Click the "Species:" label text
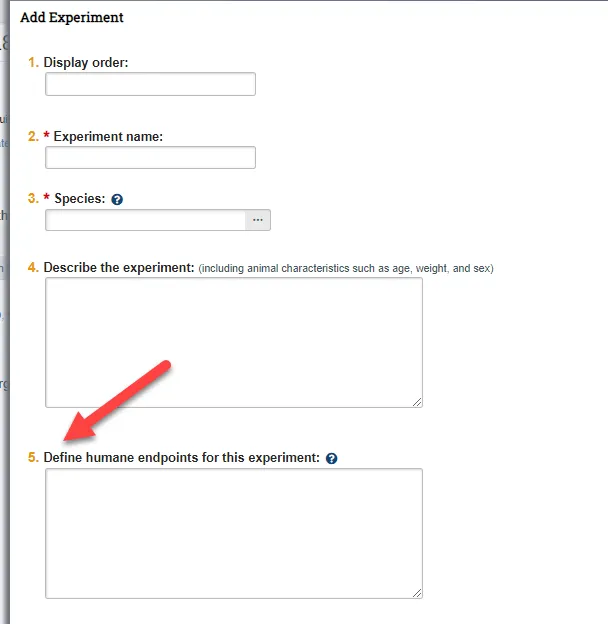 click(x=79, y=199)
